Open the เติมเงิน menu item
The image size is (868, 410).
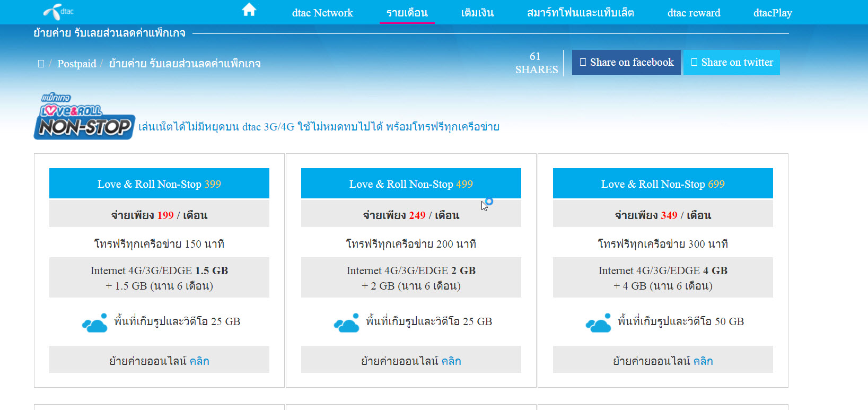pos(477,13)
